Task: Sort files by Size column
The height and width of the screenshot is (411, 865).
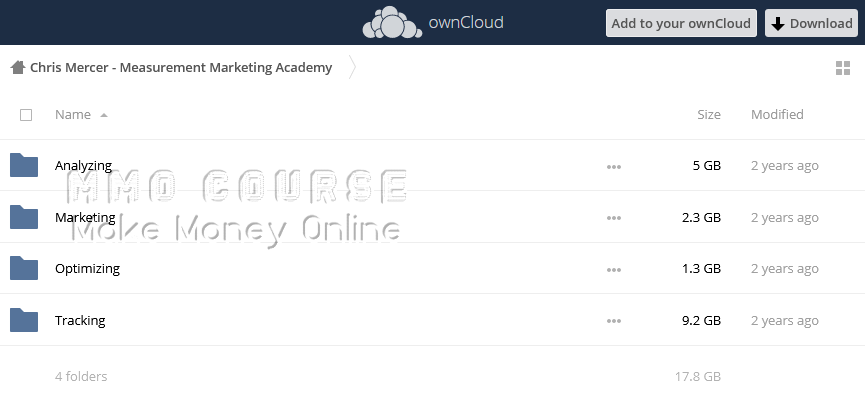Action: [708, 115]
